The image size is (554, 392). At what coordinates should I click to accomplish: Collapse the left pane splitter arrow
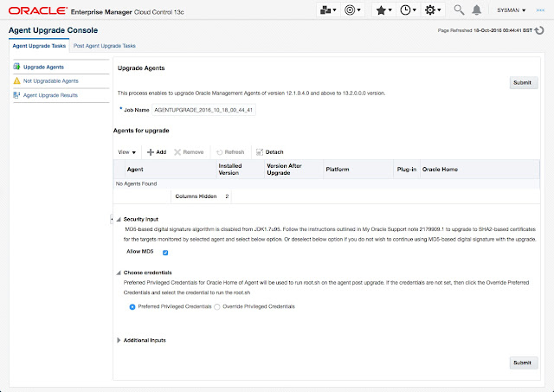[112, 219]
